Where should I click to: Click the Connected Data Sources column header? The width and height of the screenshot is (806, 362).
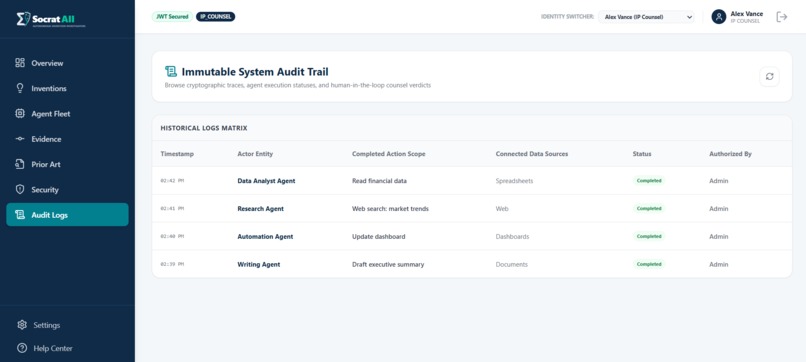coord(532,154)
